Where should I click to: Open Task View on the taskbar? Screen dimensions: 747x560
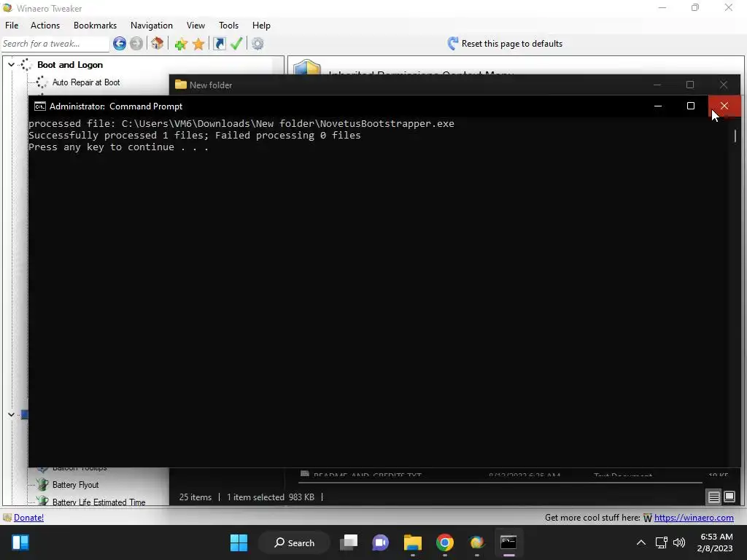point(349,542)
